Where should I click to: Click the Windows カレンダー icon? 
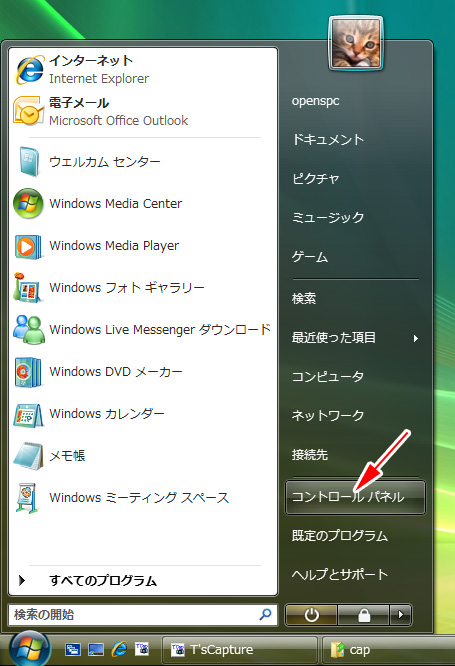(28, 415)
